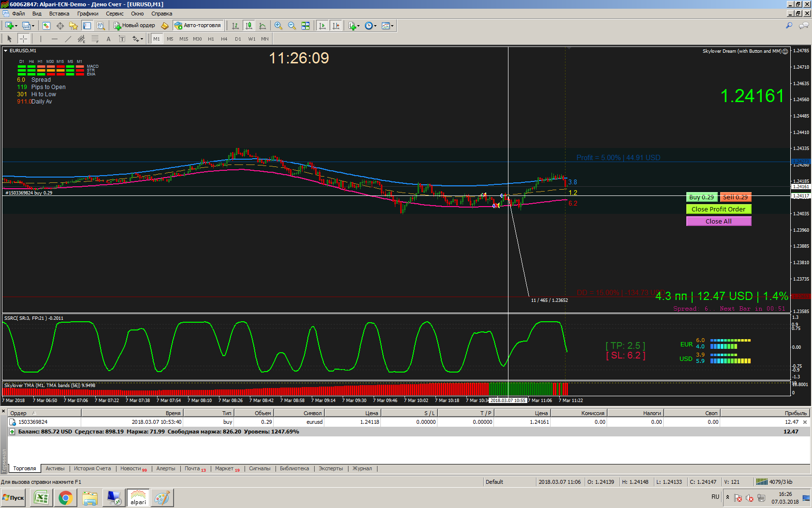Select the cursor arrow tool
Image resolution: width=812 pixels, height=508 pixels.
point(10,39)
